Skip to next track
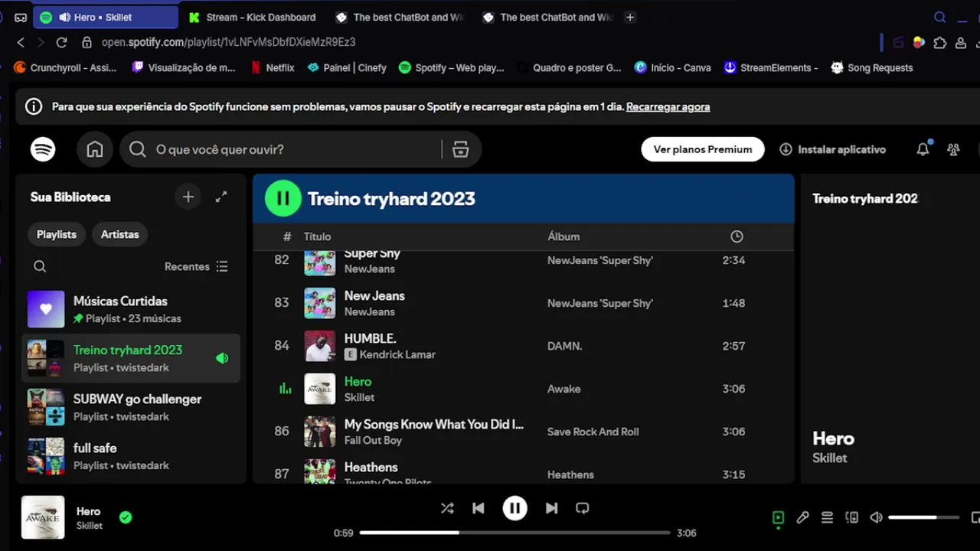The image size is (980, 551). 551,508
